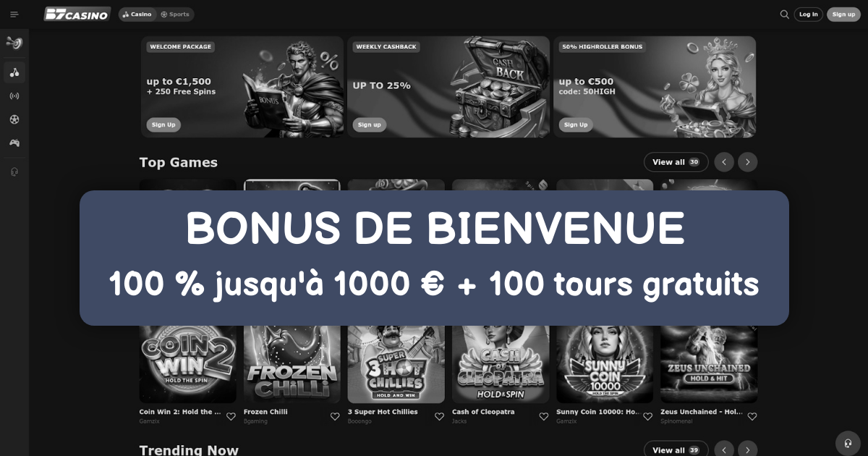868x456 pixels.
Task: Open the live casino sidebar icon
Action: click(14, 96)
